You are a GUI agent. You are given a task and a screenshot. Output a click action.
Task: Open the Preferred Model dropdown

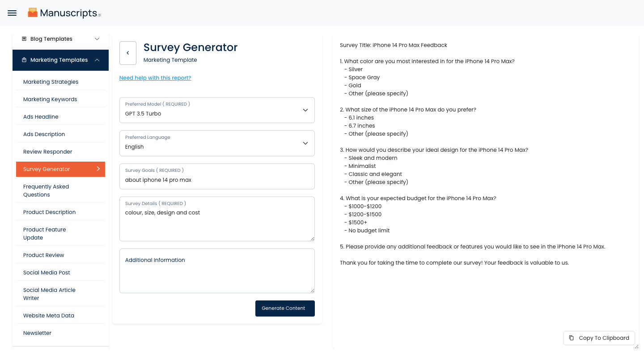coord(217,110)
